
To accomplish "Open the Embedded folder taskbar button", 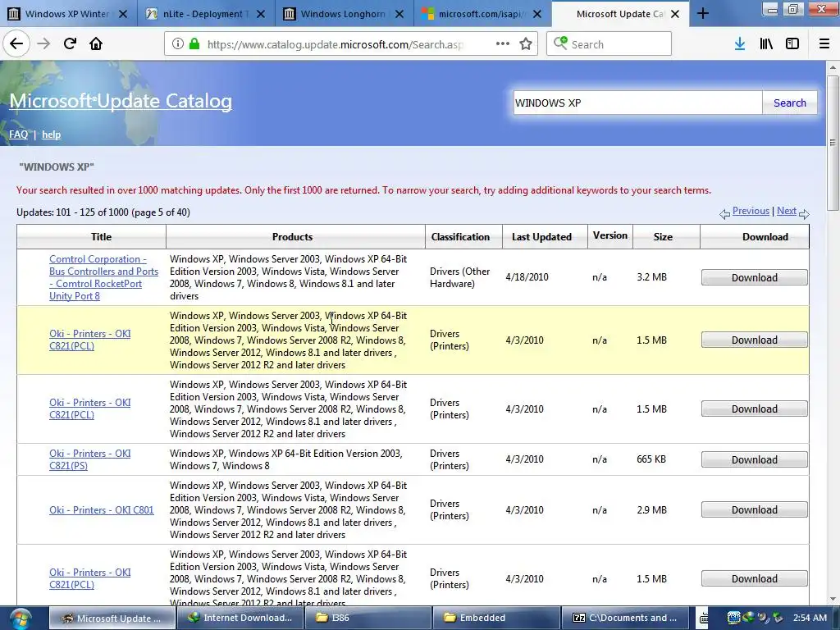I will pos(496,619).
